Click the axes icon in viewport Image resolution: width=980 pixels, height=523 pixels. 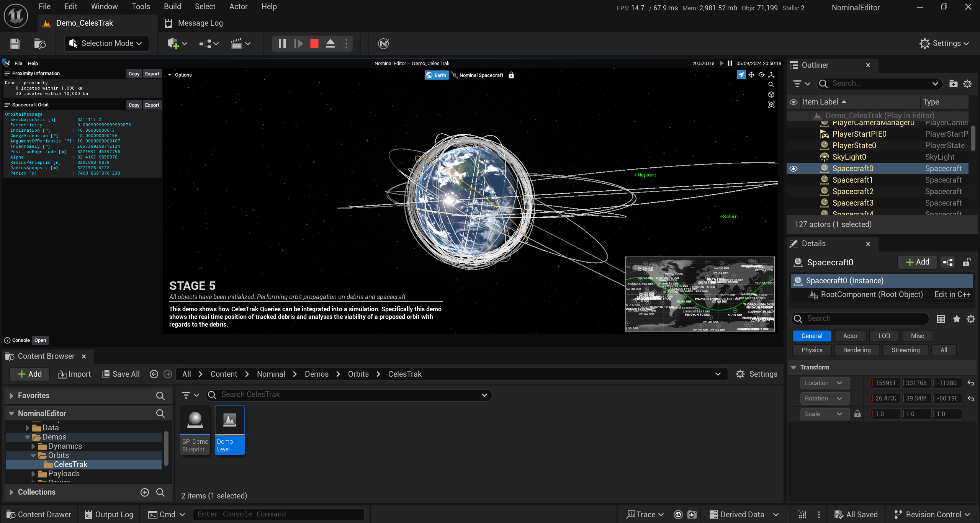tap(771, 75)
